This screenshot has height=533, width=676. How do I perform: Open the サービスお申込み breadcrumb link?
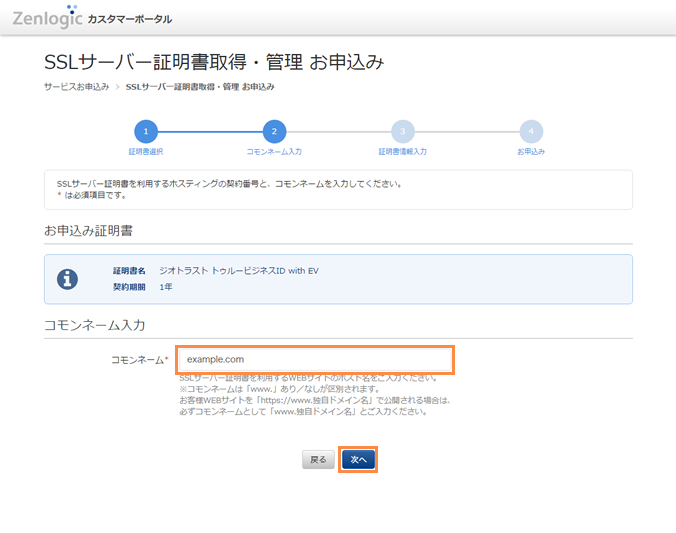(77, 87)
